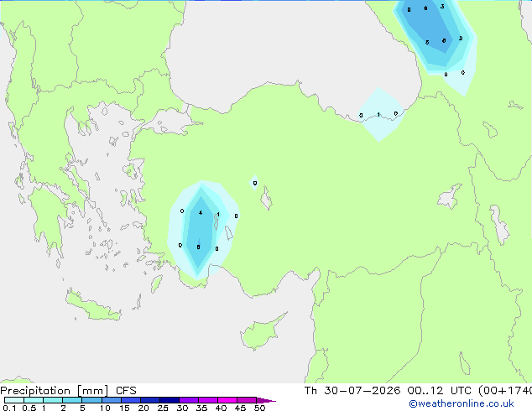Click the legend label '25'
The width and height of the screenshot is (532, 411).
[163, 408]
